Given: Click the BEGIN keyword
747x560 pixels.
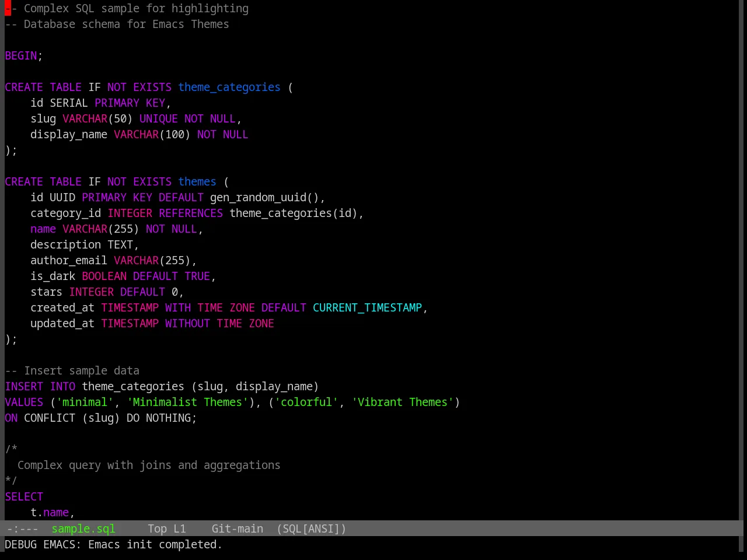Looking at the screenshot, I should 21,55.
